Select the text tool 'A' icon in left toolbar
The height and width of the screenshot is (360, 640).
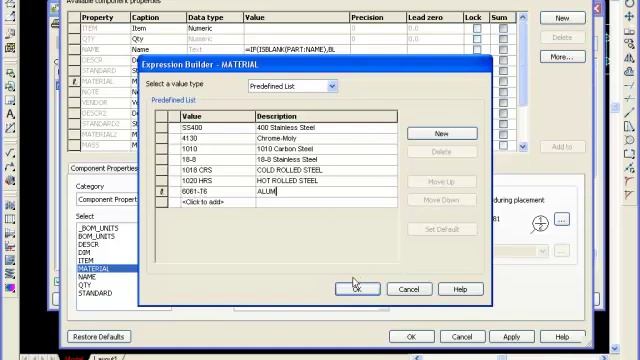click(10, 114)
